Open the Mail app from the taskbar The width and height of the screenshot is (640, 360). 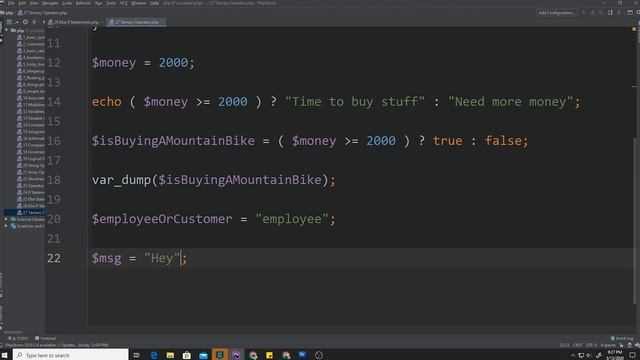[x=203, y=355]
